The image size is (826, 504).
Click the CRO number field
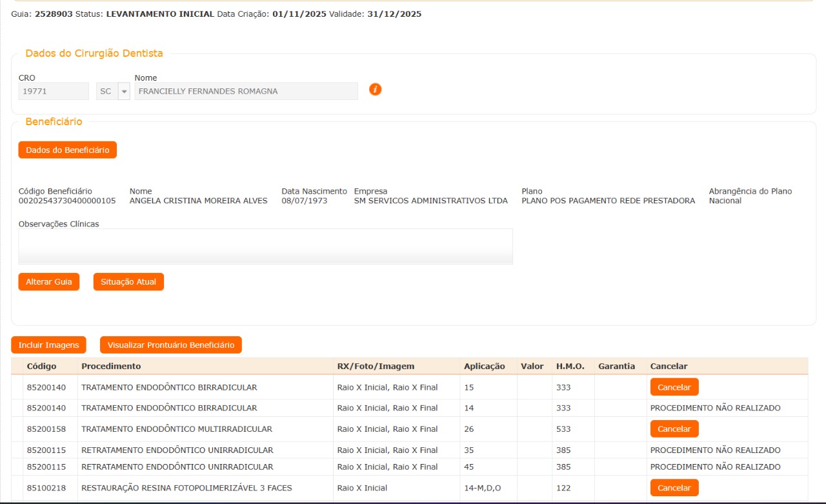(54, 92)
